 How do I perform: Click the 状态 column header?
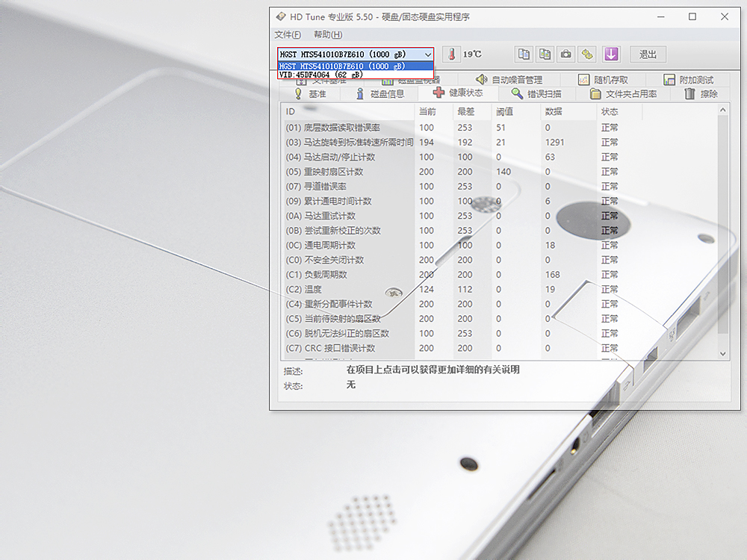pyautogui.click(x=619, y=111)
